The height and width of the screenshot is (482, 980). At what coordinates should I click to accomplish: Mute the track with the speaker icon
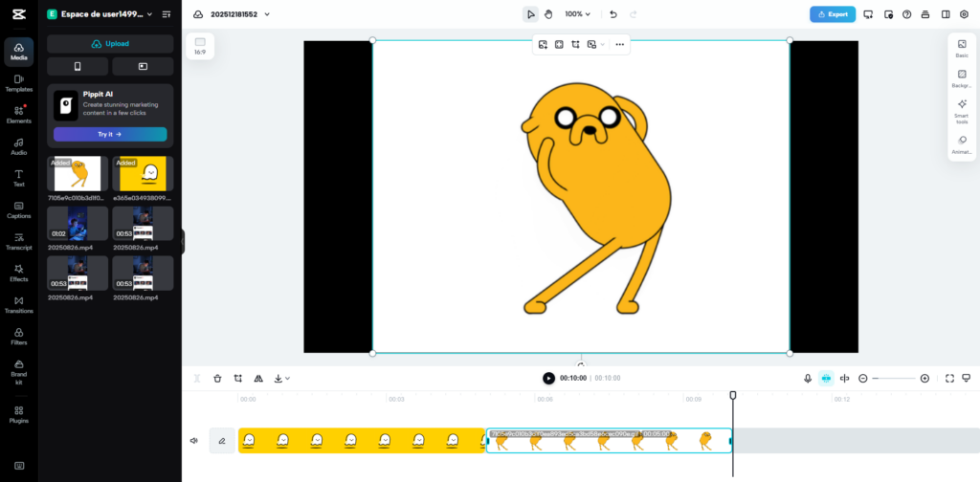pos(194,441)
